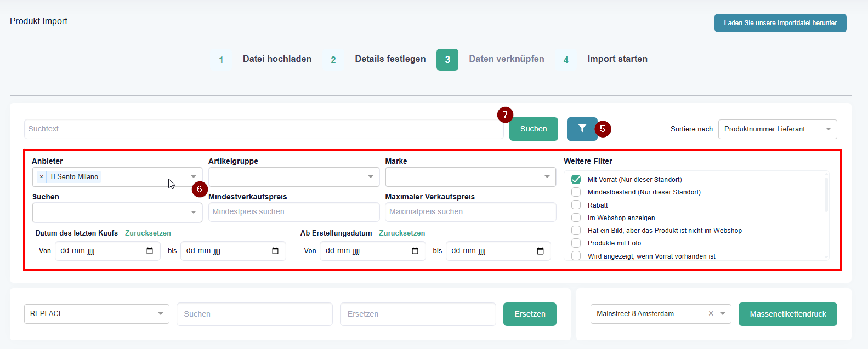This screenshot has width=868, height=349.
Task: Jump to the Import starten step
Action: coord(617,59)
